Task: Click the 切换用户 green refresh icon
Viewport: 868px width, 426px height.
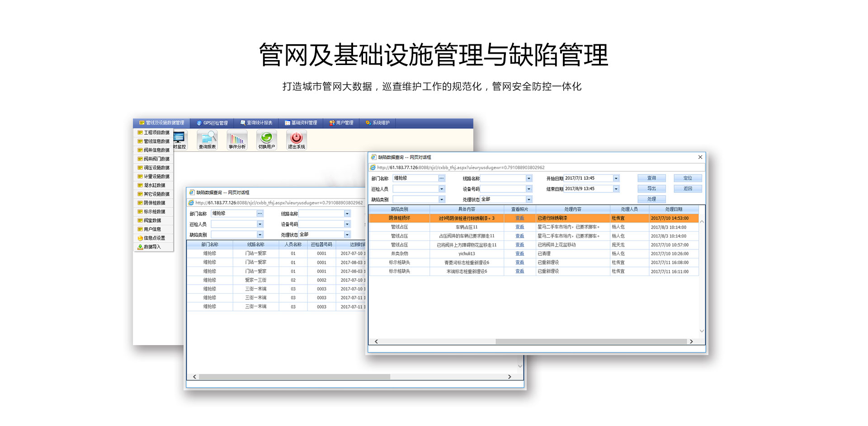Action: (267, 140)
